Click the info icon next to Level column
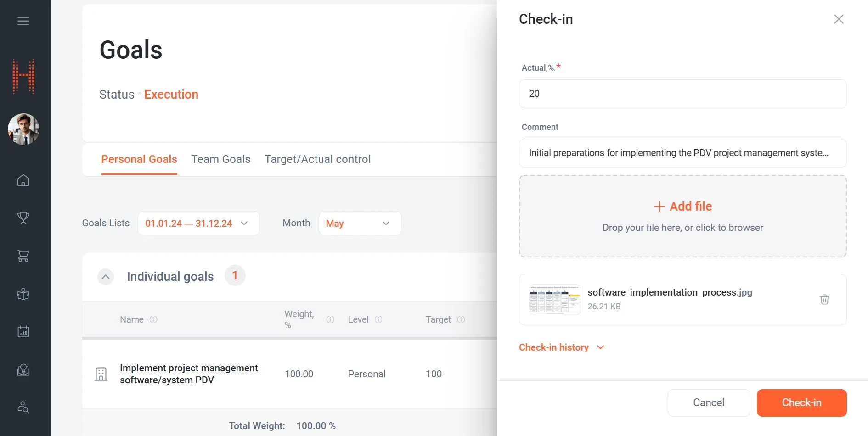This screenshot has width=868, height=436. (x=378, y=319)
